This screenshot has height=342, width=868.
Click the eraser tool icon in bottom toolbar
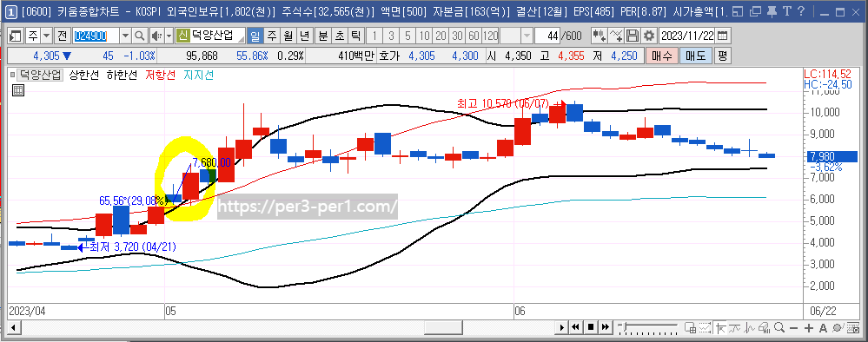pos(764,327)
